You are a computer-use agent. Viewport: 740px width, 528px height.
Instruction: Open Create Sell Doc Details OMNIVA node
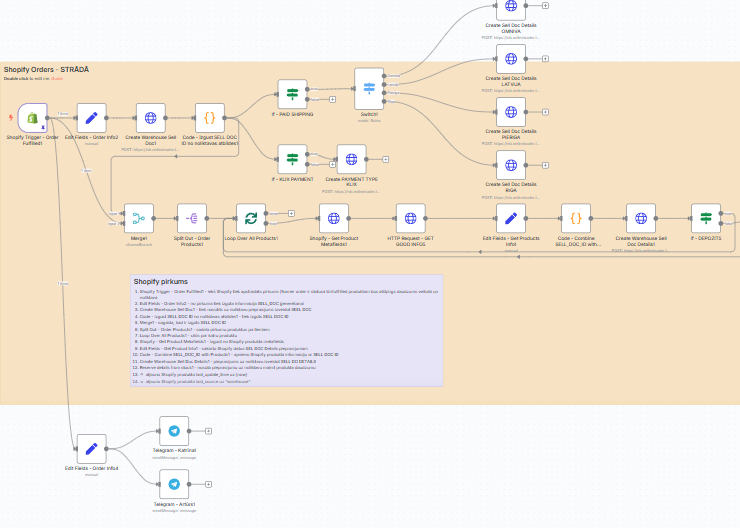click(511, 7)
